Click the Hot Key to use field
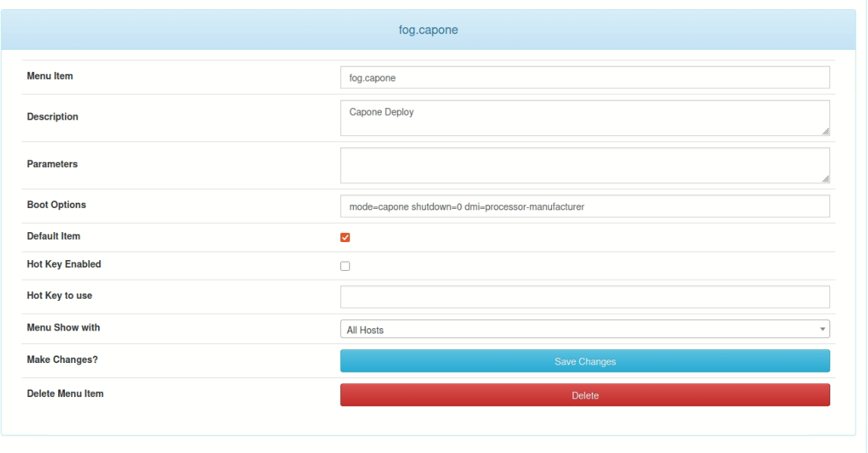This screenshot has height=453, width=868. coord(584,296)
